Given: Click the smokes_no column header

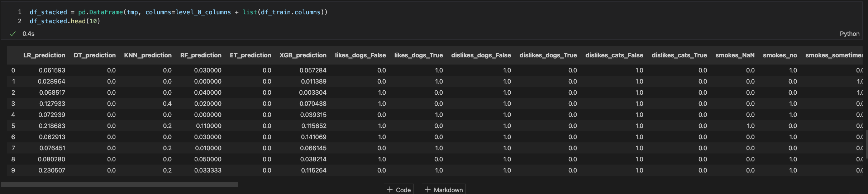Looking at the screenshot, I should [x=780, y=55].
